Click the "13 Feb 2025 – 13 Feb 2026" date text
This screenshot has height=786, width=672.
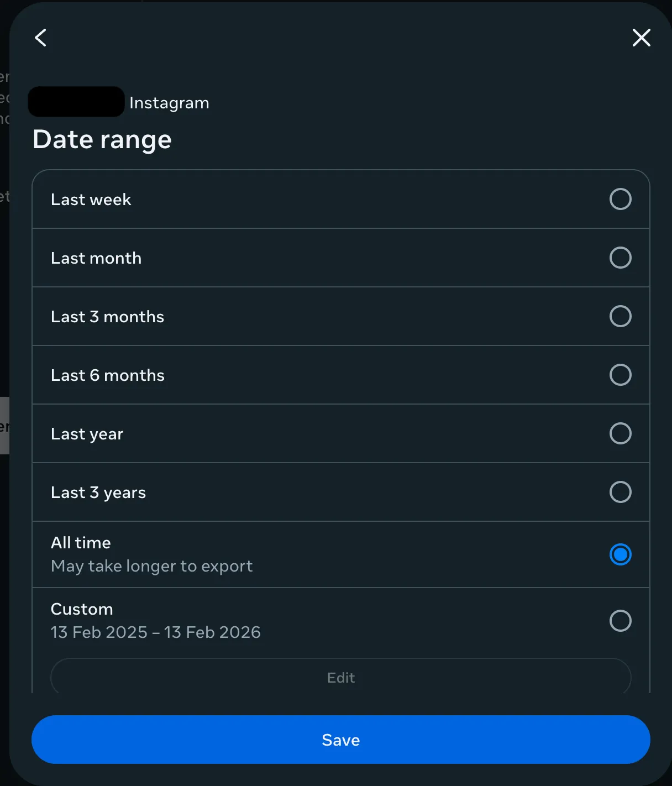(155, 632)
